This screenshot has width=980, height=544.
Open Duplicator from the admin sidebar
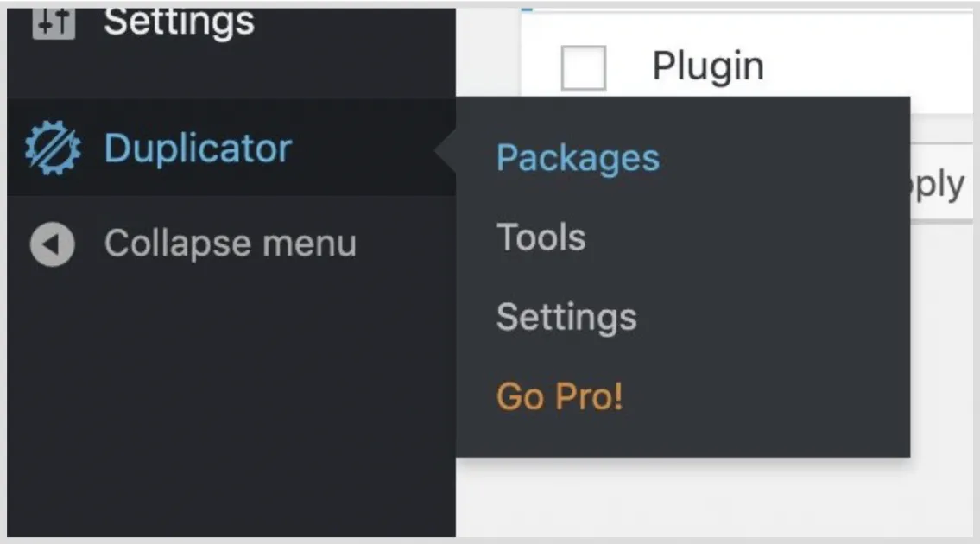(x=197, y=148)
